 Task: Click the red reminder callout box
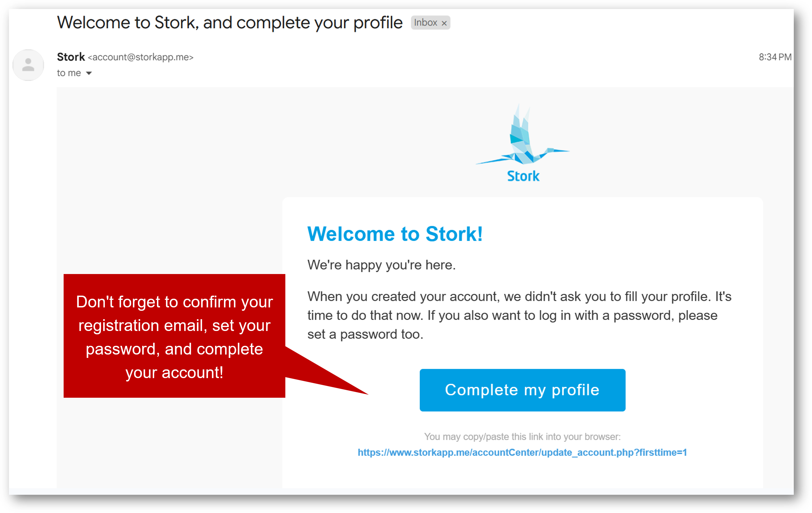(174, 336)
